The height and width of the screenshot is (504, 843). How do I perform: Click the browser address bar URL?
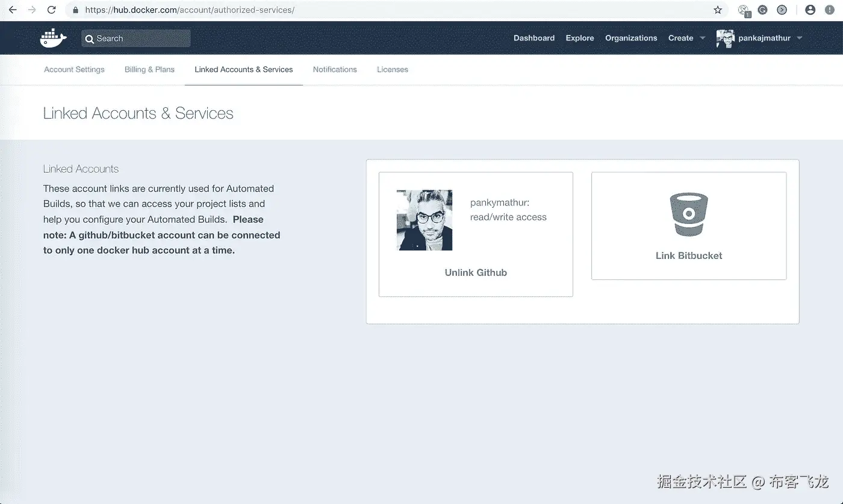pyautogui.click(x=190, y=10)
